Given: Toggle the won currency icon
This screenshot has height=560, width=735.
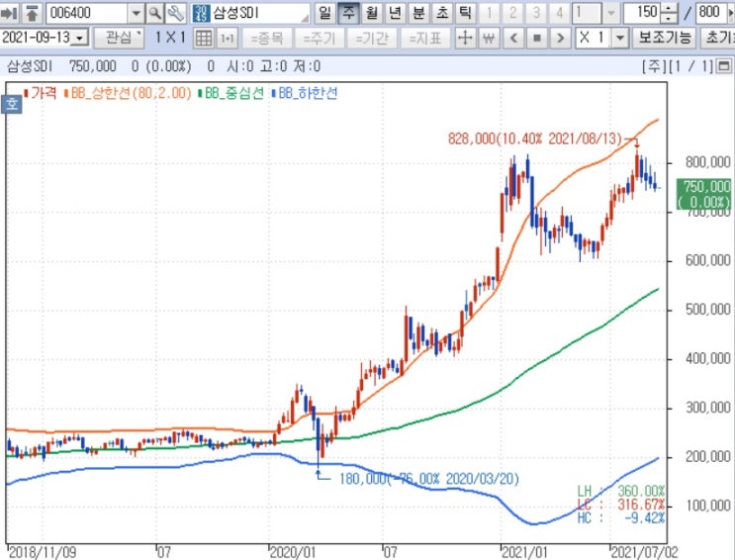Looking at the screenshot, I should point(489,38).
